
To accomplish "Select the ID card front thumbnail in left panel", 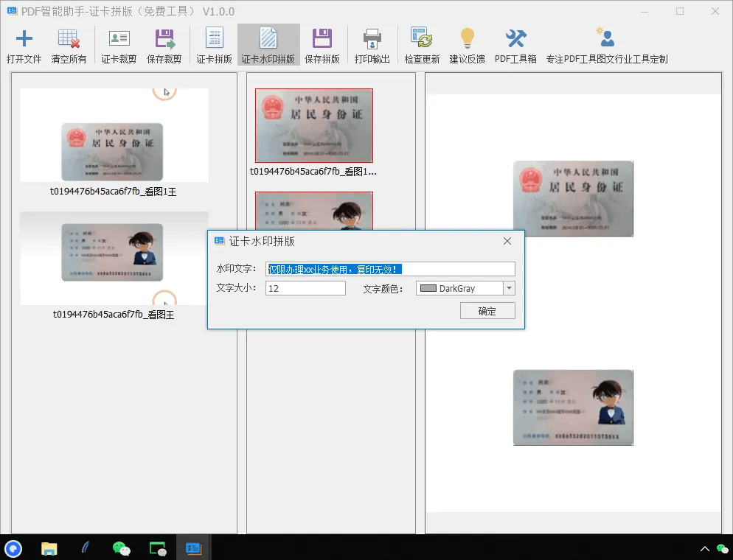I will [114, 135].
